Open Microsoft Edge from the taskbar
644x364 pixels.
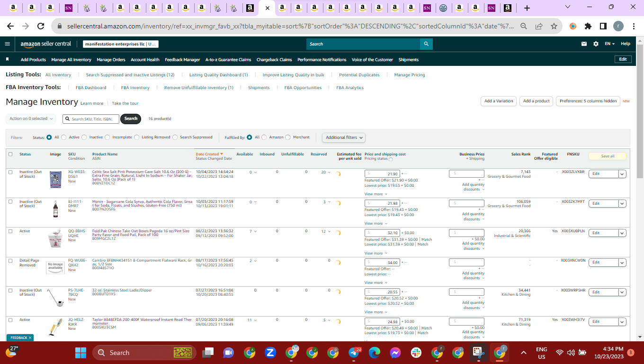point(375,353)
